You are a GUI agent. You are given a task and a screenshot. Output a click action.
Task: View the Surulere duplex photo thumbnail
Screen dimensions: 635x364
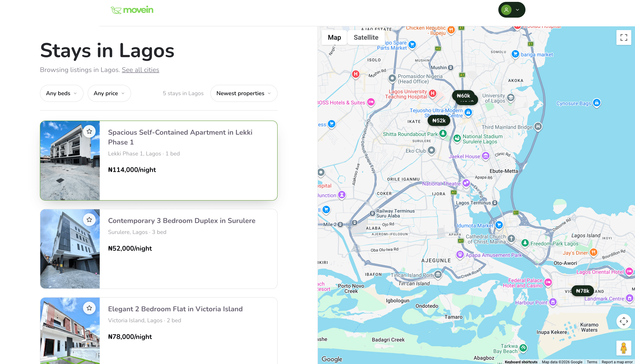pyautogui.click(x=70, y=249)
